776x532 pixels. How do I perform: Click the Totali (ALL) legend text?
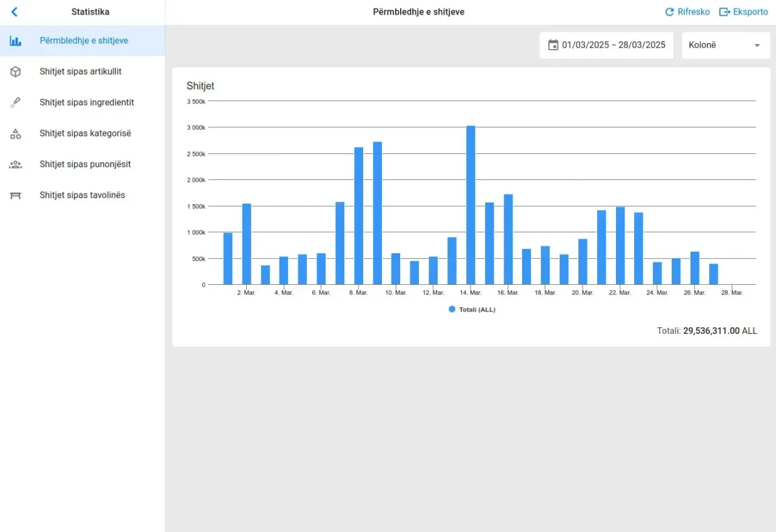[x=477, y=310]
